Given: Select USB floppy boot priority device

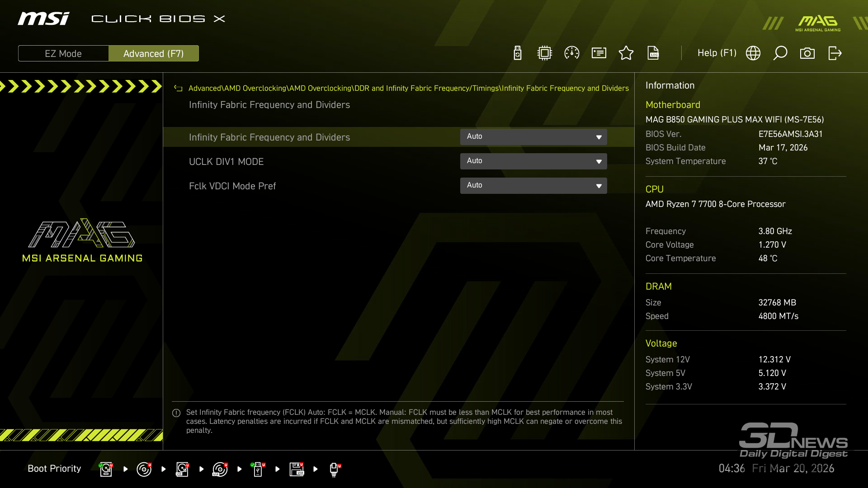Looking at the screenshot, I should [297, 469].
